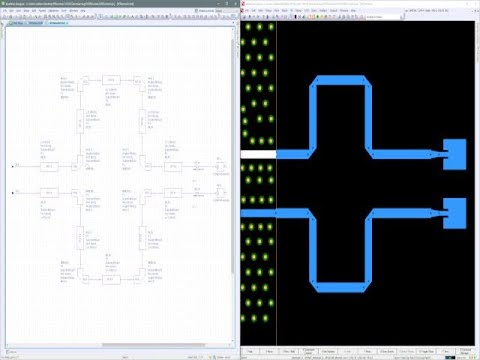480x360 pixels.
Task: Select right vertical line block of upper loop
Action: tap(142, 121)
